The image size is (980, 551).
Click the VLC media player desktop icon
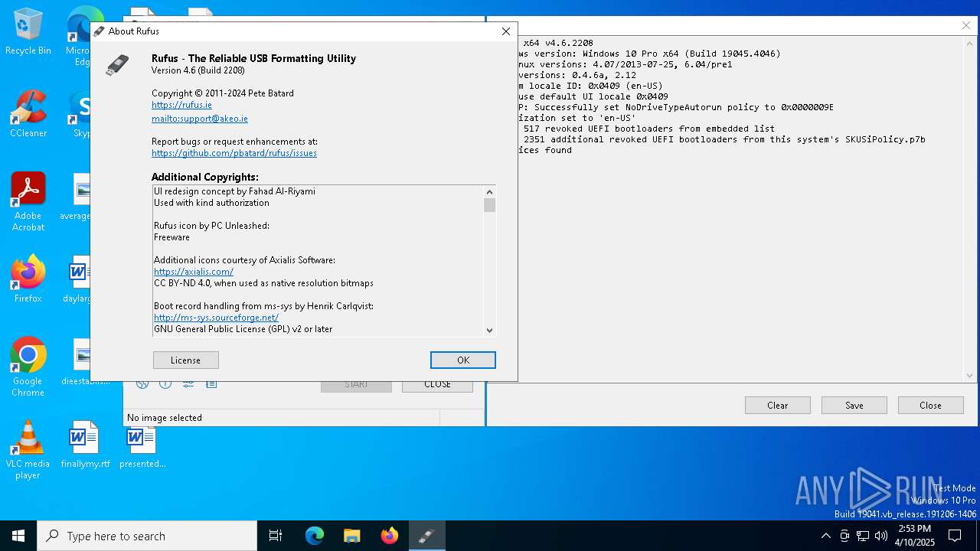28,450
